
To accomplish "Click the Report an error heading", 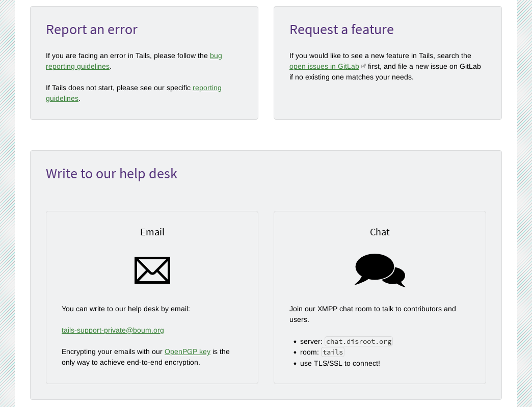I will pos(92,30).
